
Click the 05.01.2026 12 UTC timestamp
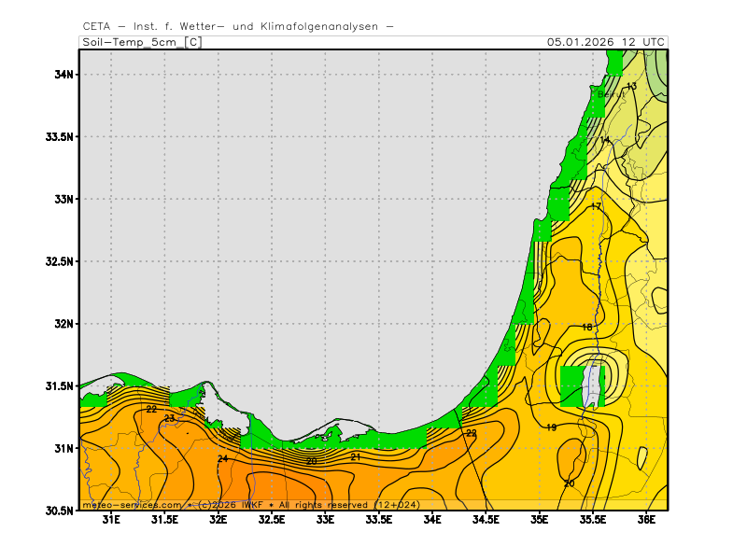click(606, 42)
